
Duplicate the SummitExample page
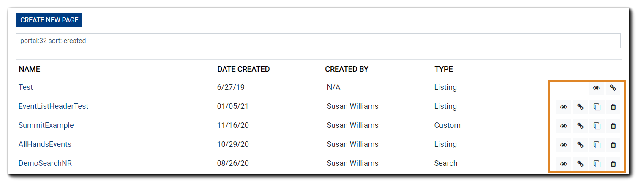(597, 126)
